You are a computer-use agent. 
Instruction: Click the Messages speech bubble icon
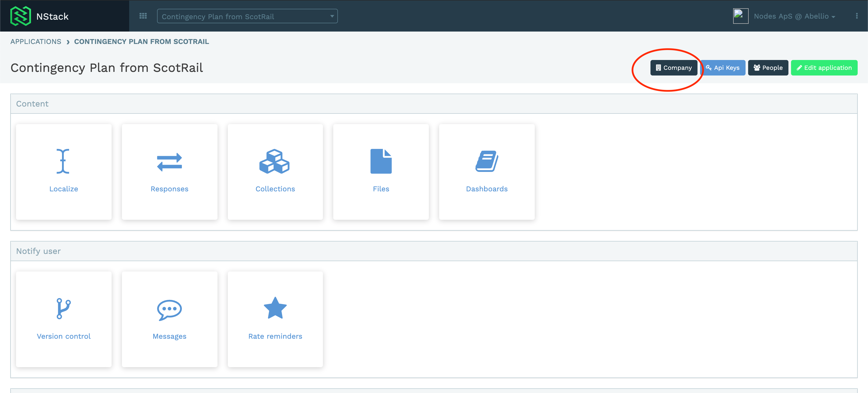tap(169, 310)
